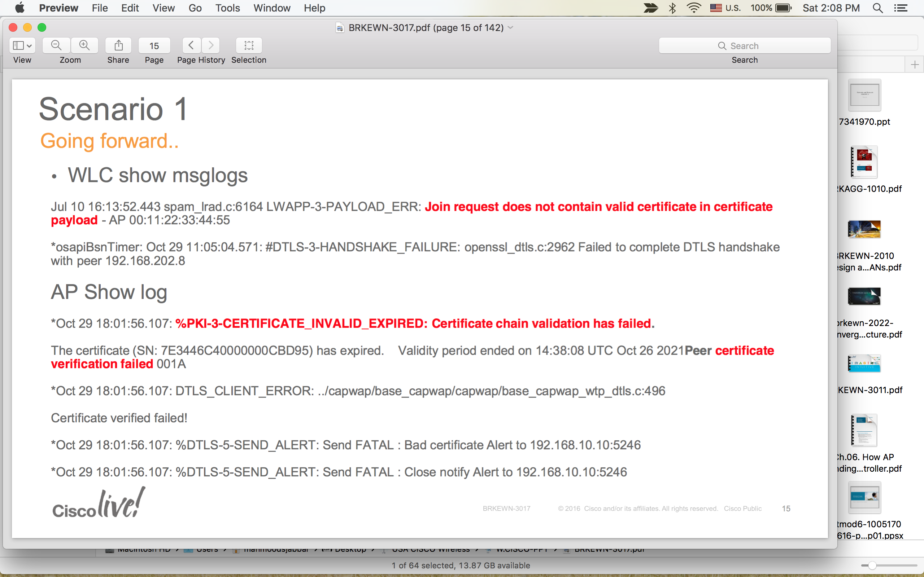The image size is (924, 577).
Task: Open the Share toolbar button
Action: pyautogui.click(x=118, y=45)
